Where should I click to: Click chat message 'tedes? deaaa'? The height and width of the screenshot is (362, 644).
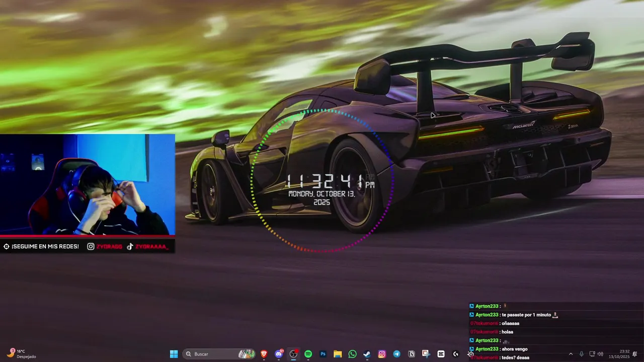515,357
